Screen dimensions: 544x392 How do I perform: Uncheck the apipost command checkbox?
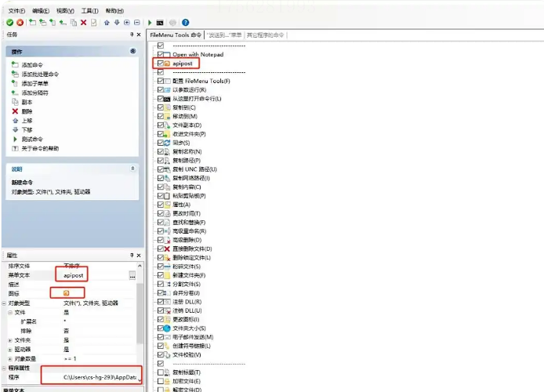[x=160, y=64]
